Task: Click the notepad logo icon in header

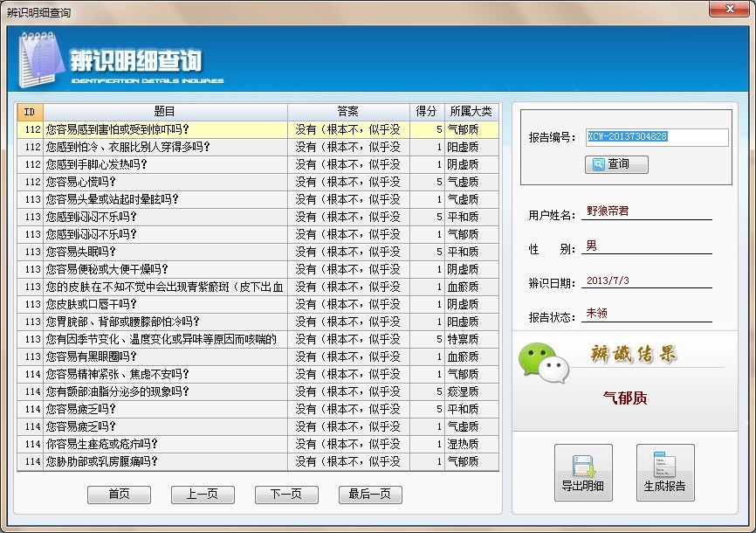Action: pos(38,59)
